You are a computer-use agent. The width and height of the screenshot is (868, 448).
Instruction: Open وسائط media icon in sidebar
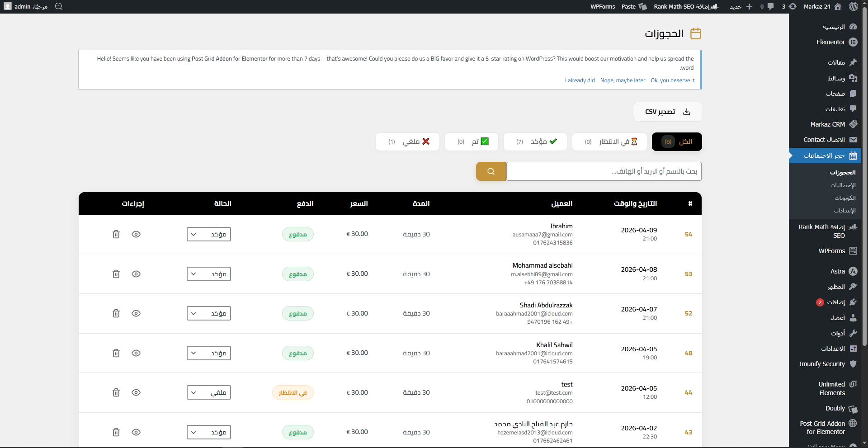853,78
